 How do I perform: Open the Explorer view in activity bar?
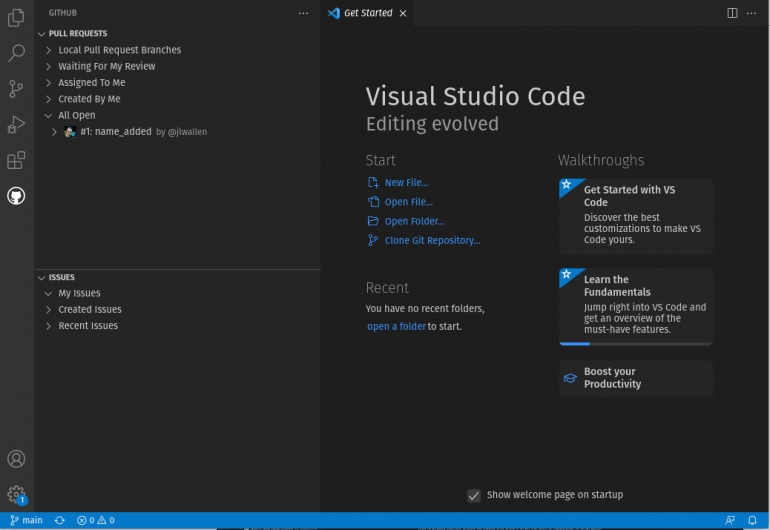16,18
